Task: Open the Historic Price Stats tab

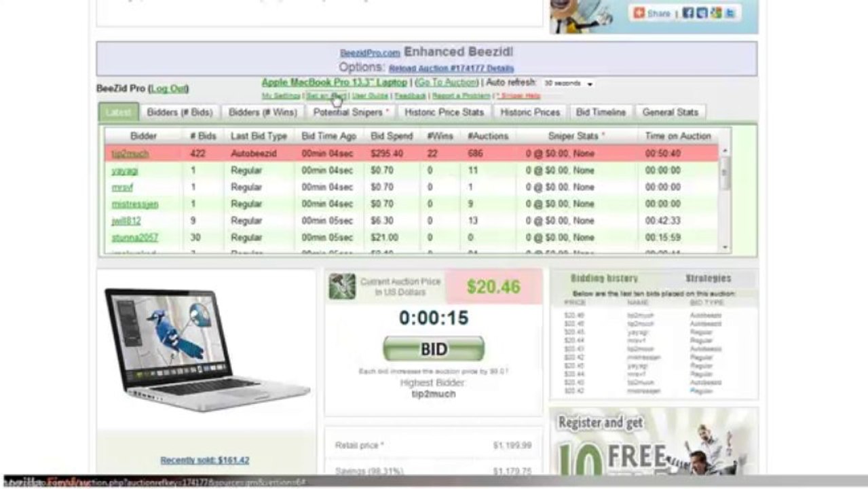Action: (x=444, y=112)
